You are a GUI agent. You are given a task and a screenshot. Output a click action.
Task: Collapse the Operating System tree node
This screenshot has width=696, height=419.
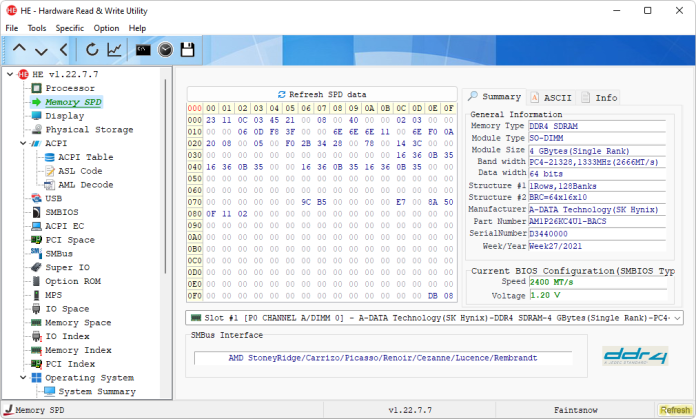click(x=23, y=378)
